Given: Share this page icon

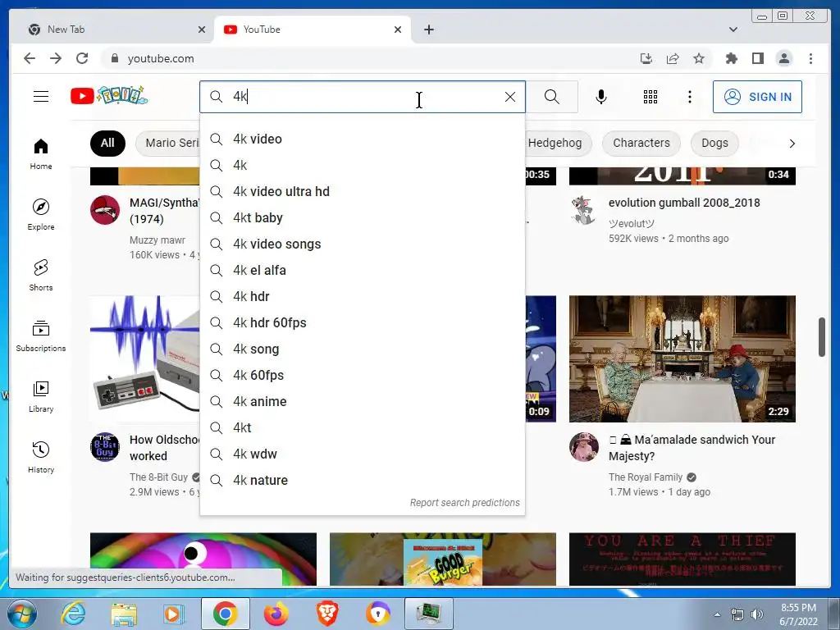Looking at the screenshot, I should [x=673, y=58].
